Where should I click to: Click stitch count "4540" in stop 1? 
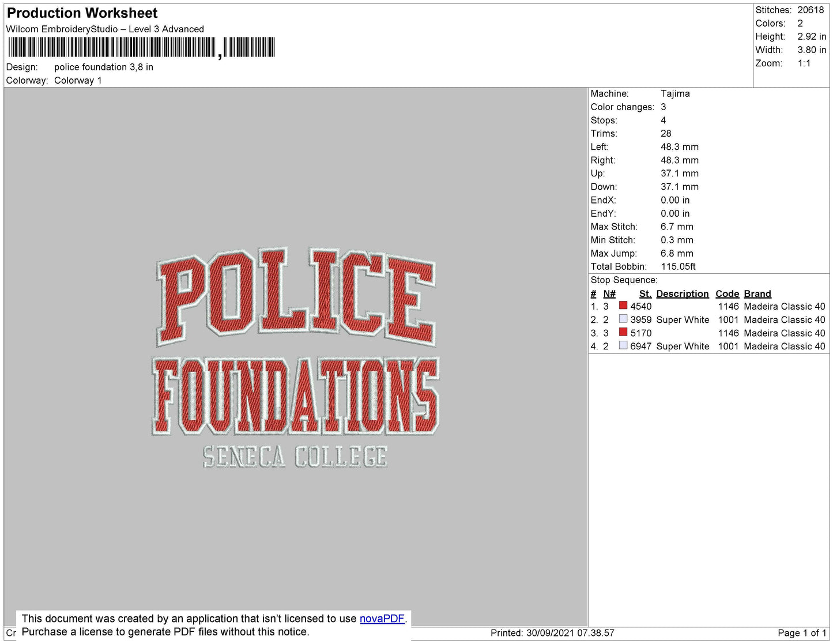[x=641, y=306]
